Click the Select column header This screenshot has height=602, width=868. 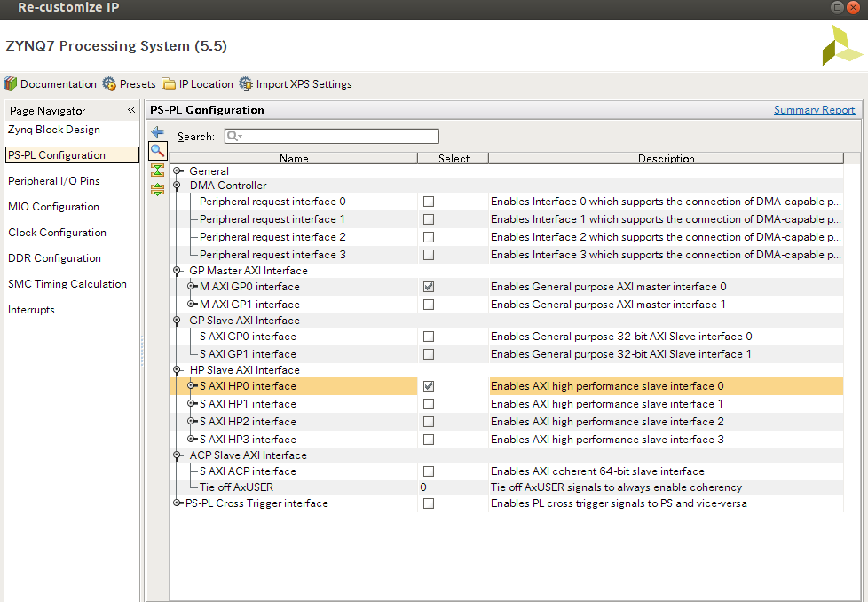point(454,158)
